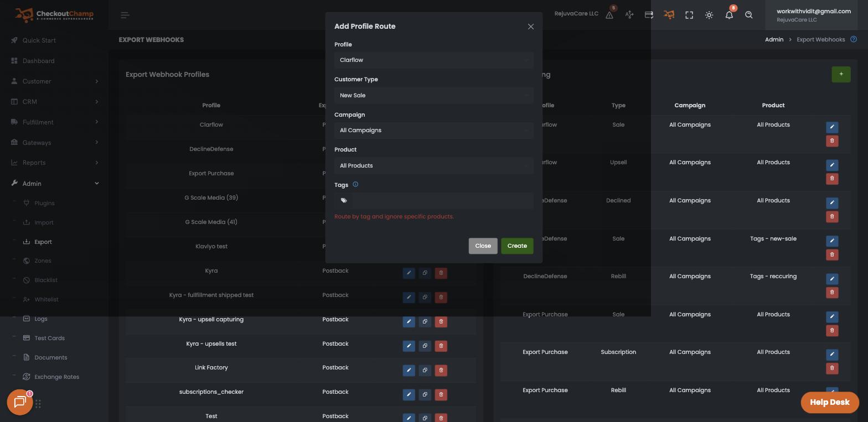Click the orange shopping cart icon in header
Viewport: 868px width, 422px height.
point(669,15)
